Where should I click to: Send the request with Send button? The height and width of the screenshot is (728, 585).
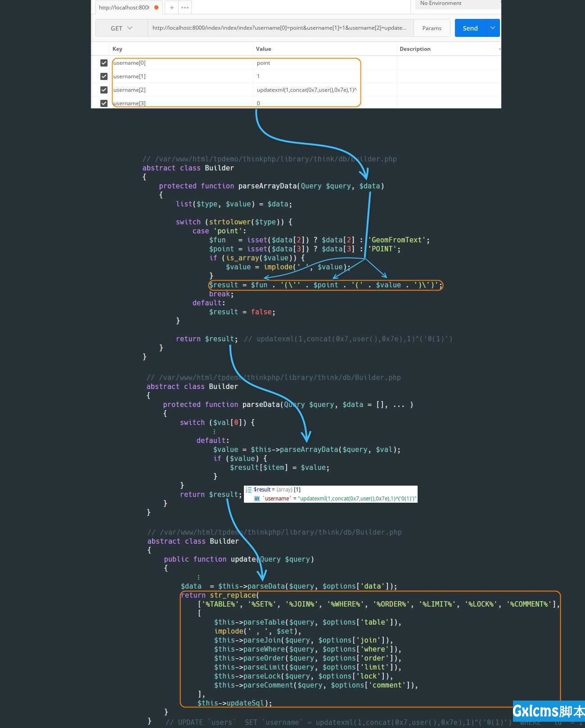tap(470, 28)
